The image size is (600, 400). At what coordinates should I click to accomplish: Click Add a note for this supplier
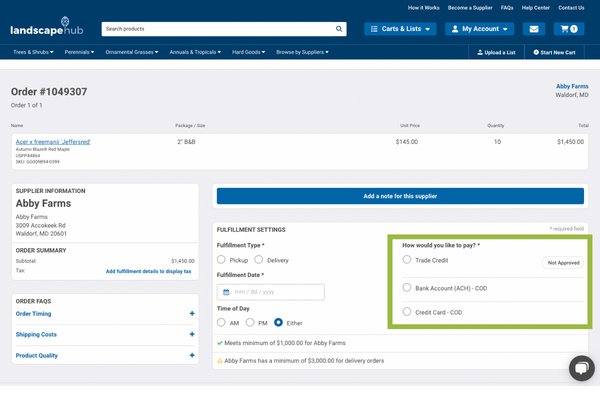[400, 196]
